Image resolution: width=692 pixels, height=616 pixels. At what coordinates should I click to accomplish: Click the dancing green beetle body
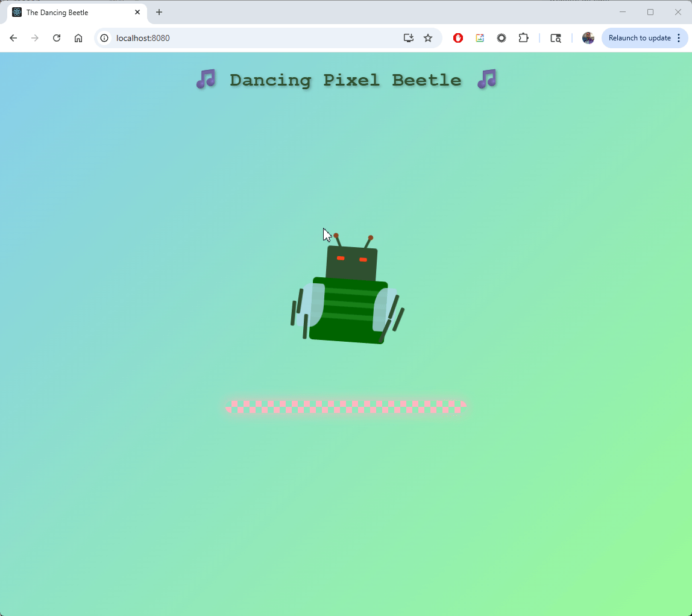click(x=348, y=310)
